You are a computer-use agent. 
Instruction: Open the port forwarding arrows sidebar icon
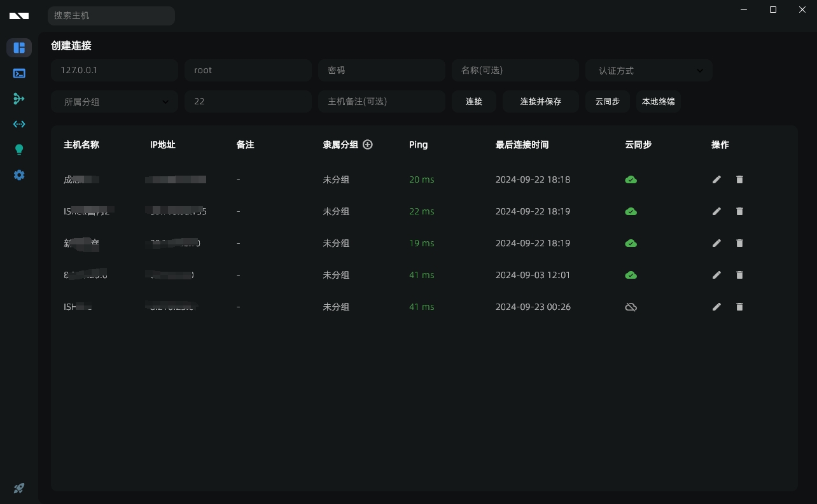[19, 124]
